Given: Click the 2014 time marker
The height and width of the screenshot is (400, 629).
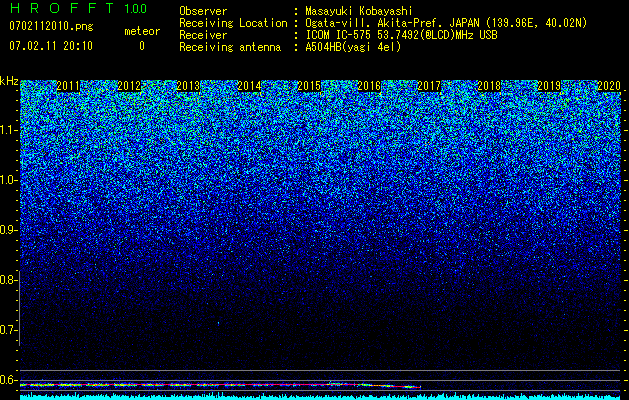Looking at the screenshot, I should (x=249, y=86).
